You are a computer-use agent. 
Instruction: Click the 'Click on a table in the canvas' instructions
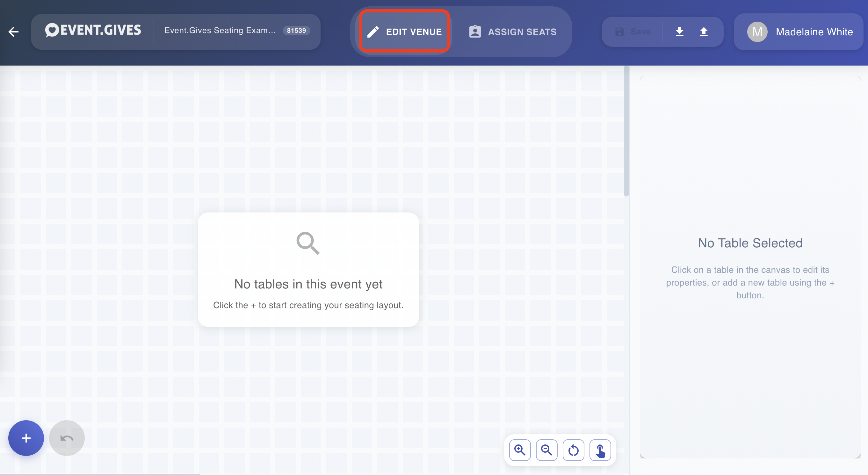[x=750, y=282]
